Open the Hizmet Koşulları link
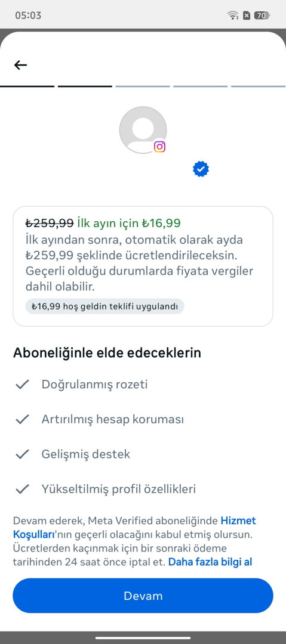The width and height of the screenshot is (286, 644). [134, 528]
